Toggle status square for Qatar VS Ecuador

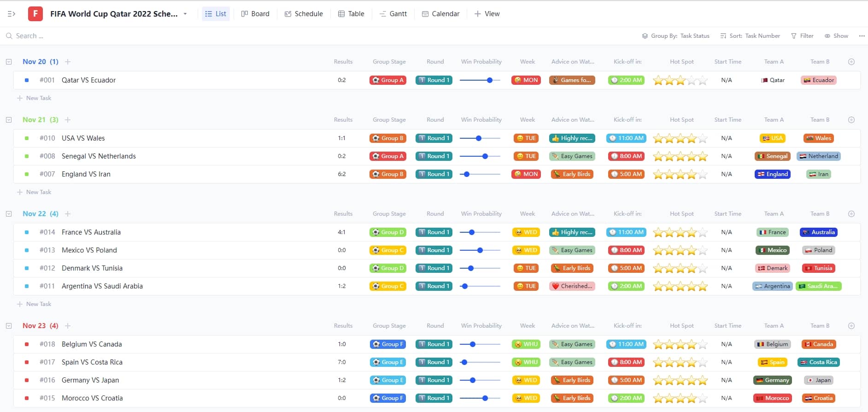27,80
